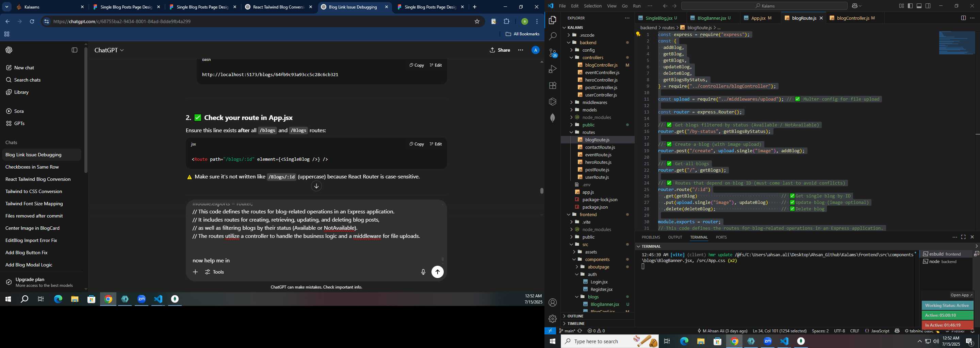Click VS Code command center search box
980x348 pixels.
[x=764, y=6]
